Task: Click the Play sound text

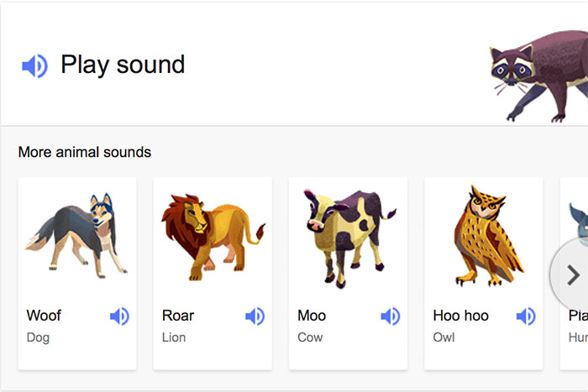Action: pyautogui.click(x=123, y=65)
